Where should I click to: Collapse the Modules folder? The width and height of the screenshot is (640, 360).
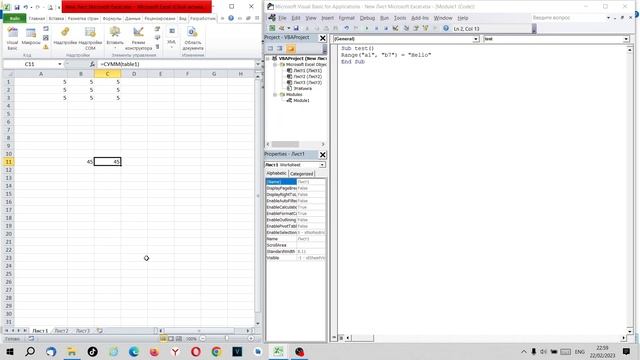[275, 94]
